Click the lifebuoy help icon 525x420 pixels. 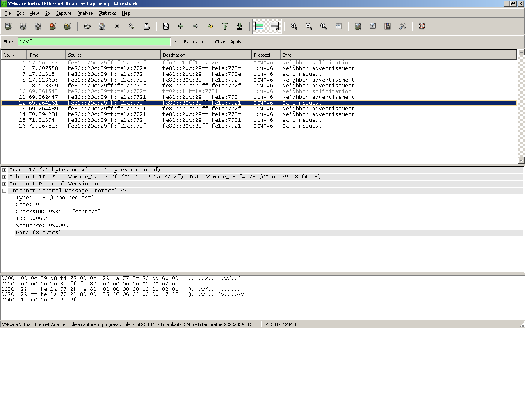click(x=422, y=26)
